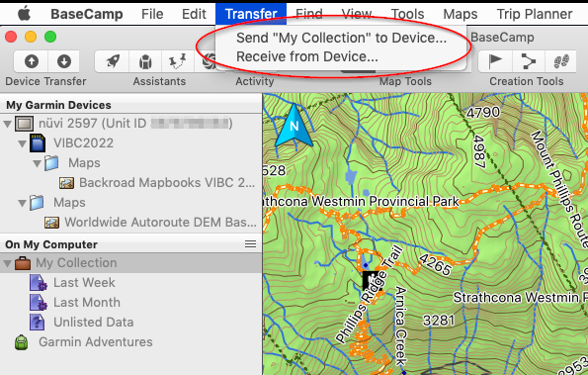Click the Send to Device up-arrow toolbar button
Image resolution: width=588 pixels, height=375 pixels.
tap(32, 61)
